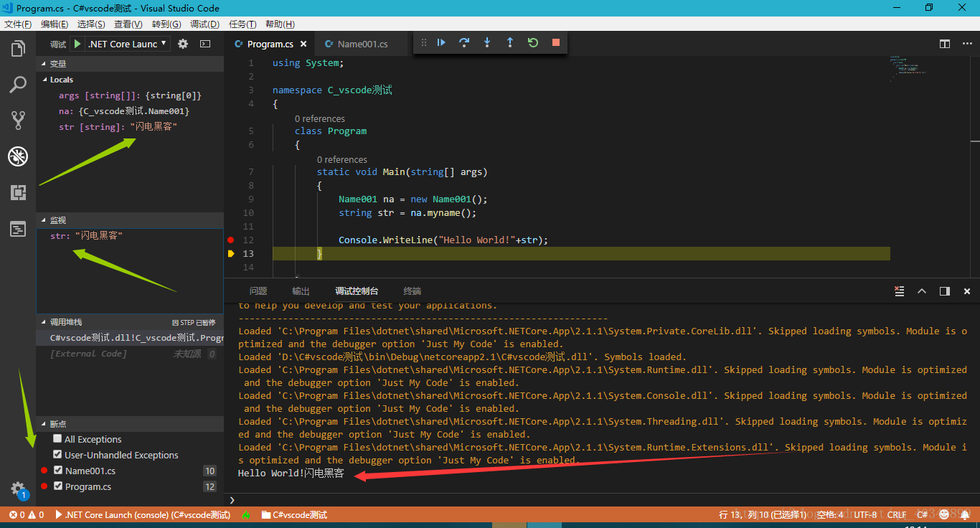Switch to the 输出 panel tab
The width and height of the screenshot is (980, 528).
301,291
